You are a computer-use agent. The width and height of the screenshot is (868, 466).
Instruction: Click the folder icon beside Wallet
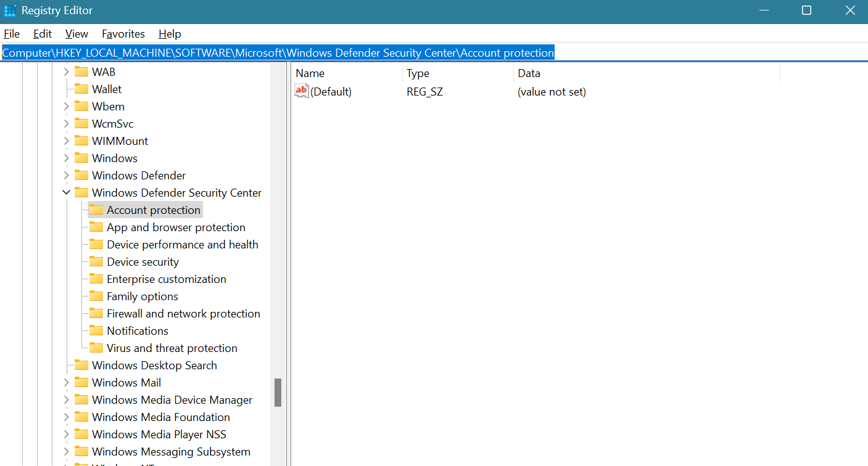coord(81,89)
